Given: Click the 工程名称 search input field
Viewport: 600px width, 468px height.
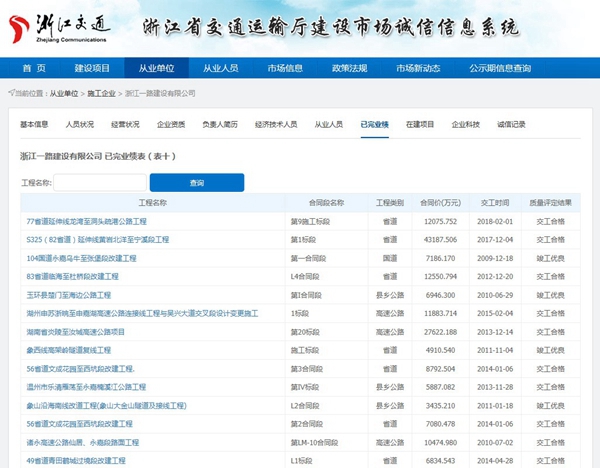Looking at the screenshot, I should (x=99, y=183).
